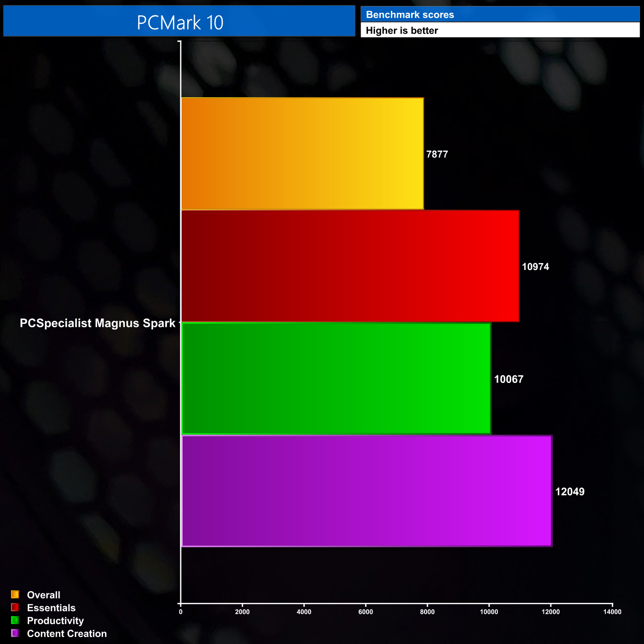Click the 14000 axis tick label
The height and width of the screenshot is (644, 644).
coord(612,612)
